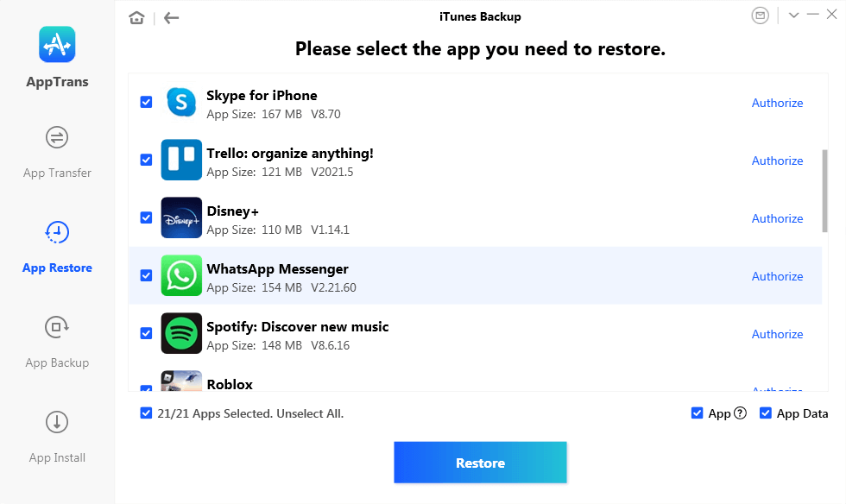Click the back arrow icon

[x=171, y=18]
